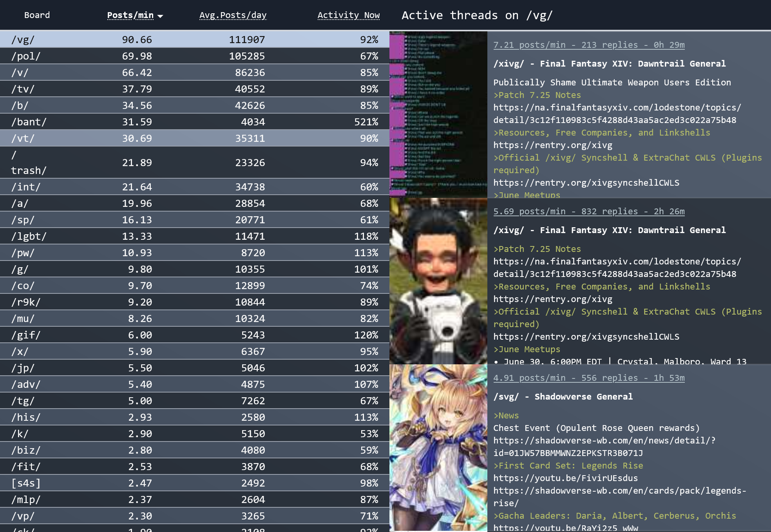Click 111907 avg posts value for /vg/

click(x=247, y=40)
